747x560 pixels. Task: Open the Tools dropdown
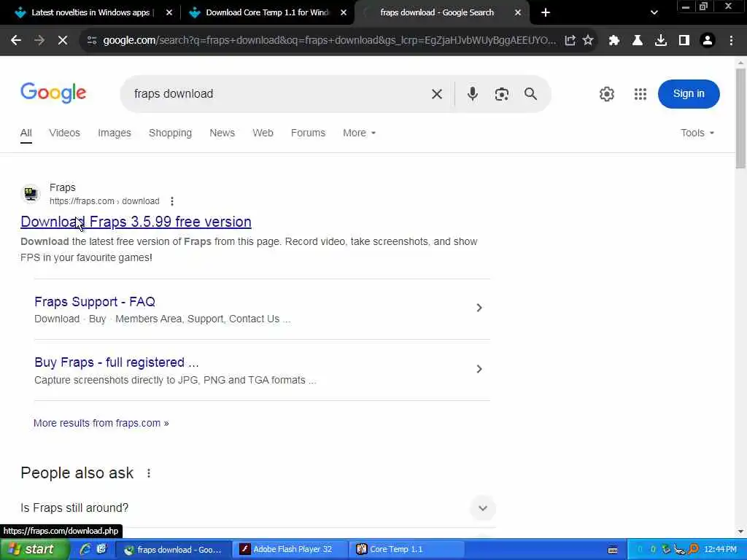click(697, 133)
